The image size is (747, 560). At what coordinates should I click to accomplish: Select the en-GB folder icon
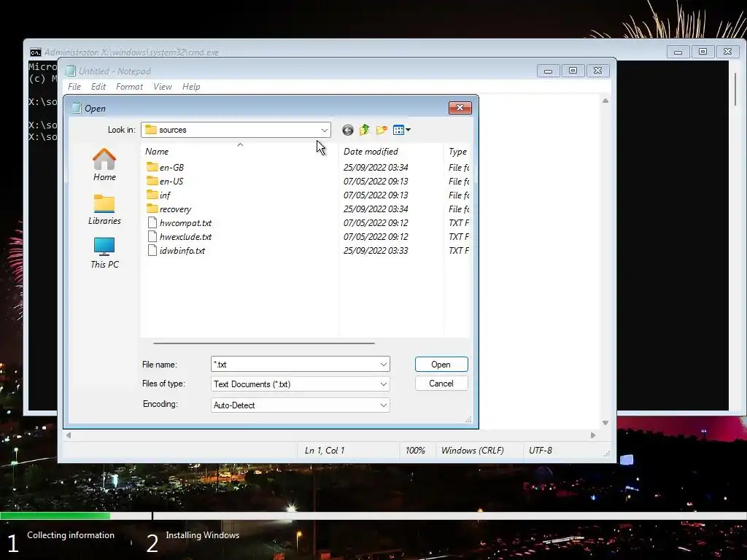(152, 167)
